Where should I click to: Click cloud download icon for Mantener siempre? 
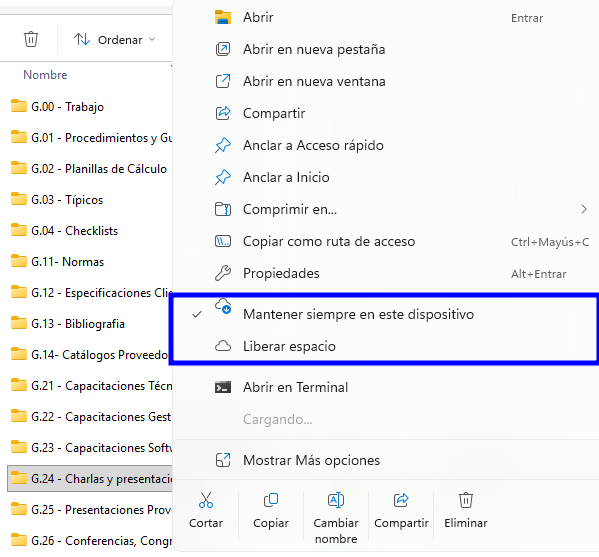point(223,306)
